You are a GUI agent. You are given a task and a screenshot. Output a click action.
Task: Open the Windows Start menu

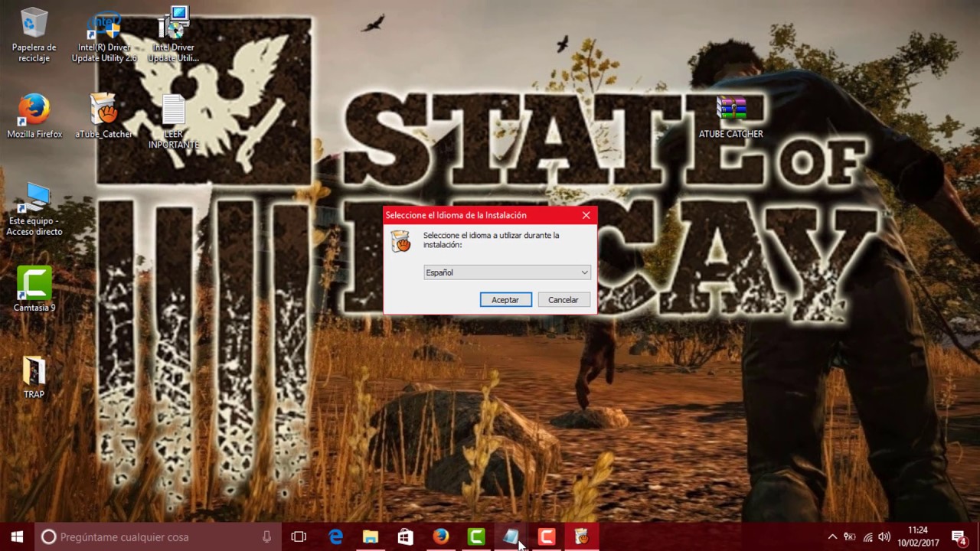[17, 536]
